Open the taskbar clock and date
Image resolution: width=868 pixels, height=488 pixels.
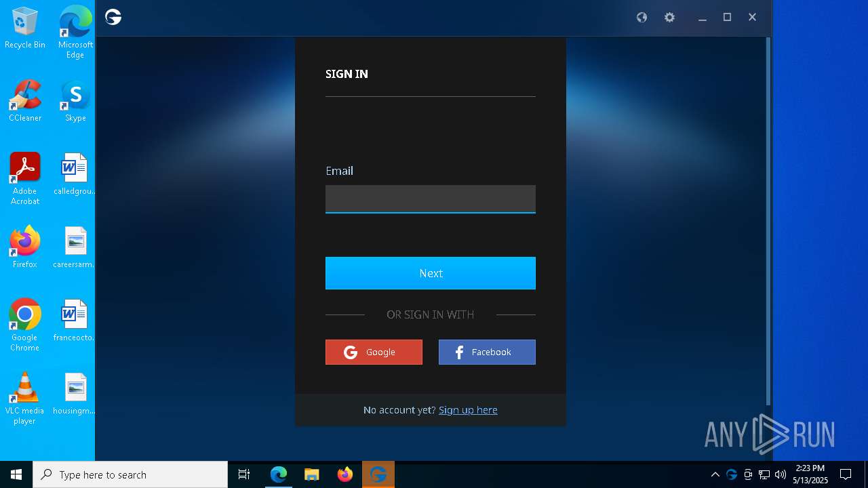(x=810, y=474)
